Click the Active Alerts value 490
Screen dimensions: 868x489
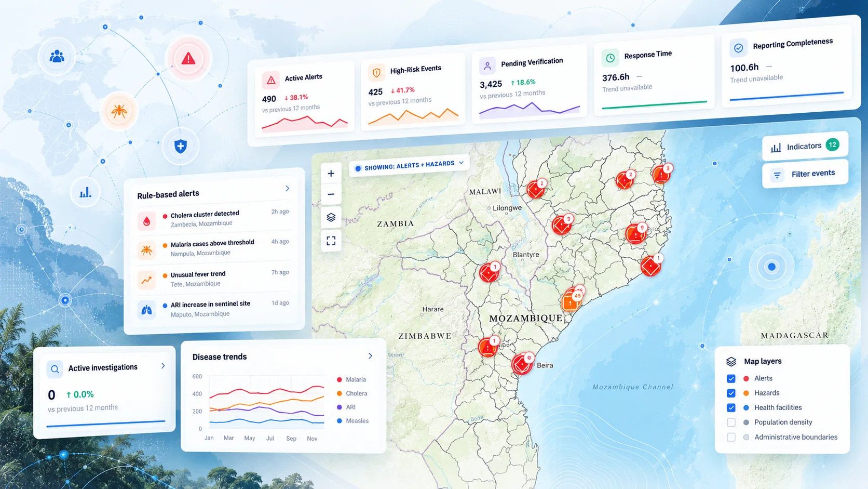point(269,99)
